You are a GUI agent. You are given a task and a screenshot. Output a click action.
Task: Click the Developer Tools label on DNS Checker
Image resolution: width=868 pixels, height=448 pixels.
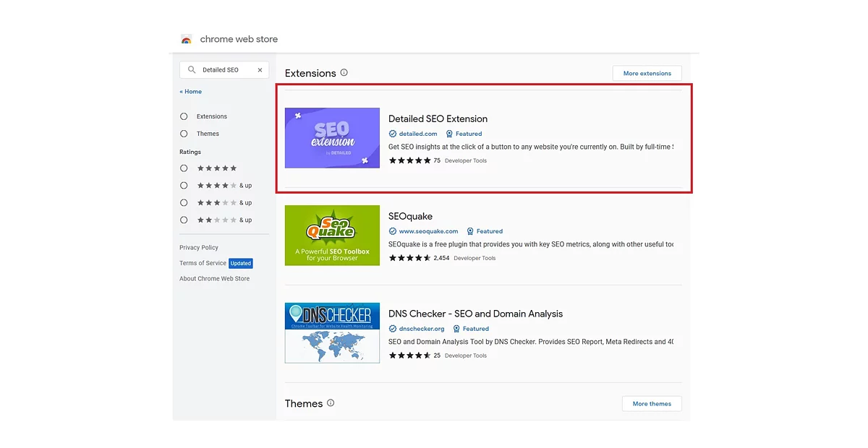coord(466,356)
